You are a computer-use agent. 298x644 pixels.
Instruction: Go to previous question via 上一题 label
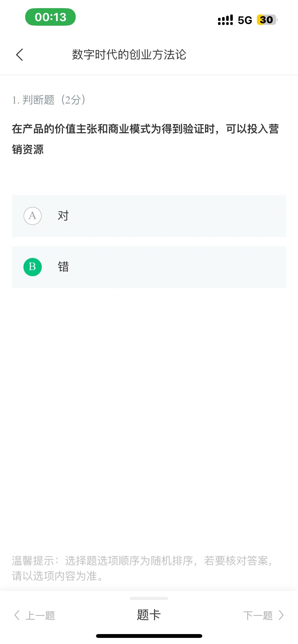pos(40,616)
